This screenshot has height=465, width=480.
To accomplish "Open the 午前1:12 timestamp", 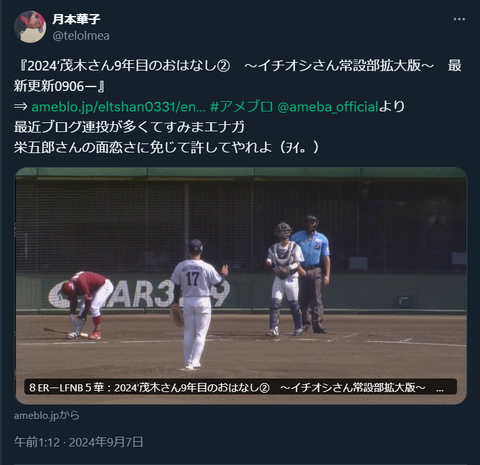I will pyautogui.click(x=37, y=442).
